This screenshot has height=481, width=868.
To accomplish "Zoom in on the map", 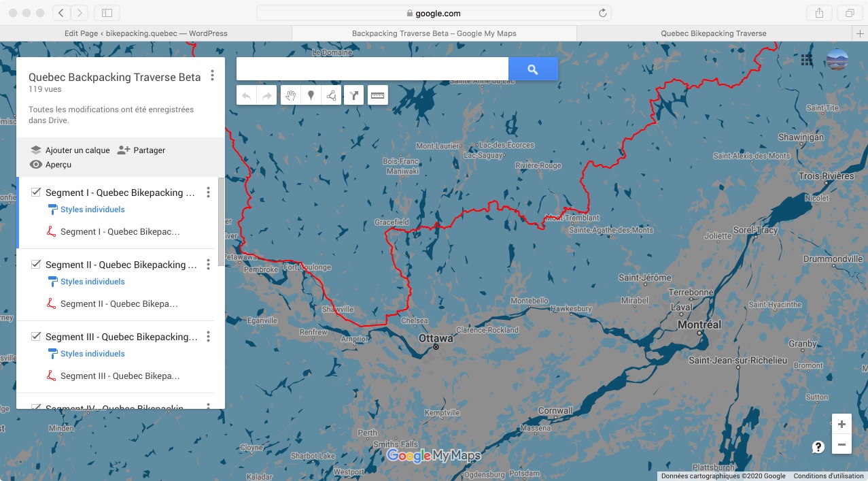I will 841,423.
